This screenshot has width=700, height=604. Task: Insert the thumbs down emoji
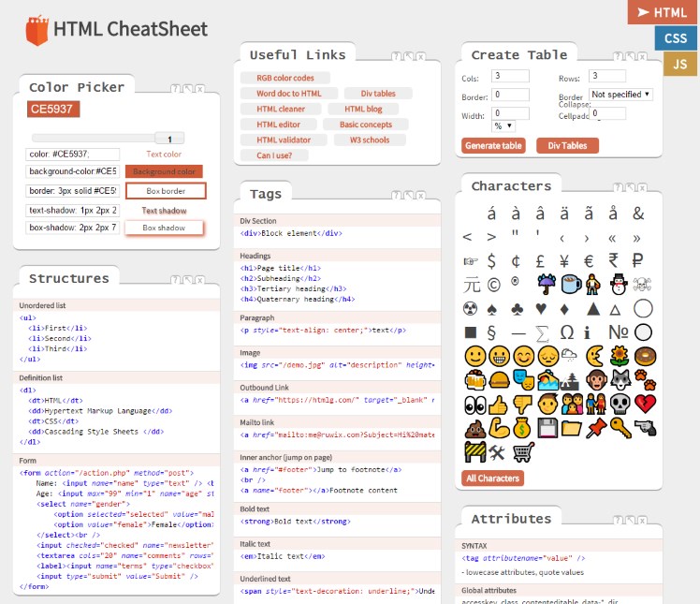tap(523, 405)
